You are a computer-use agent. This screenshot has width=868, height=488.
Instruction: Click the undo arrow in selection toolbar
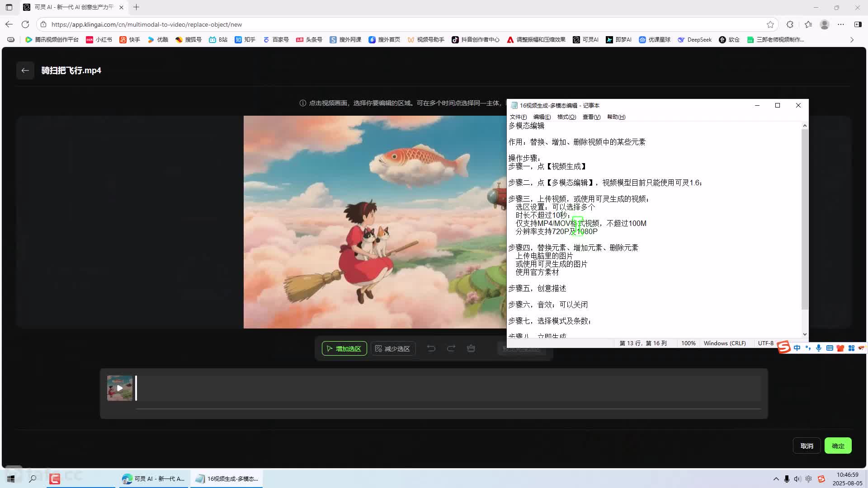[x=431, y=348]
